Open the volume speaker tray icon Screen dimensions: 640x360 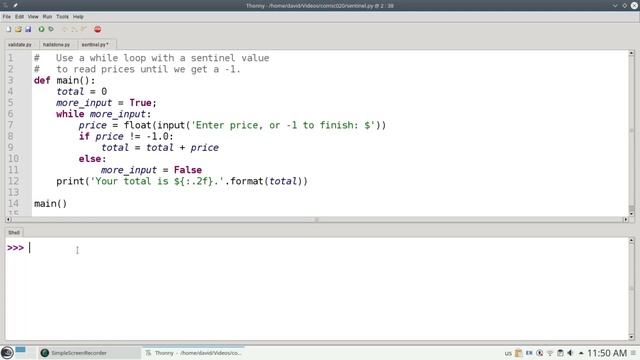coord(570,353)
